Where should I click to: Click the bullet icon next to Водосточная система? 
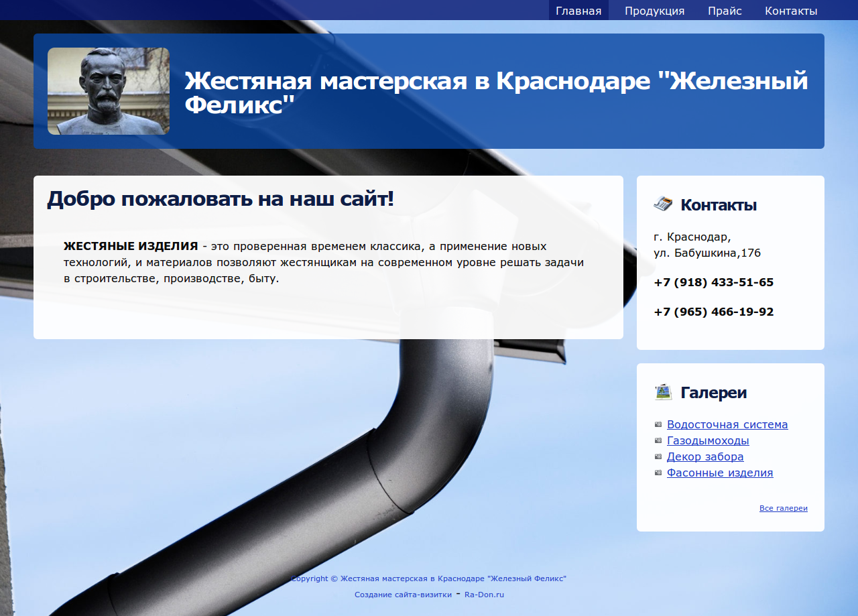pyautogui.click(x=658, y=424)
